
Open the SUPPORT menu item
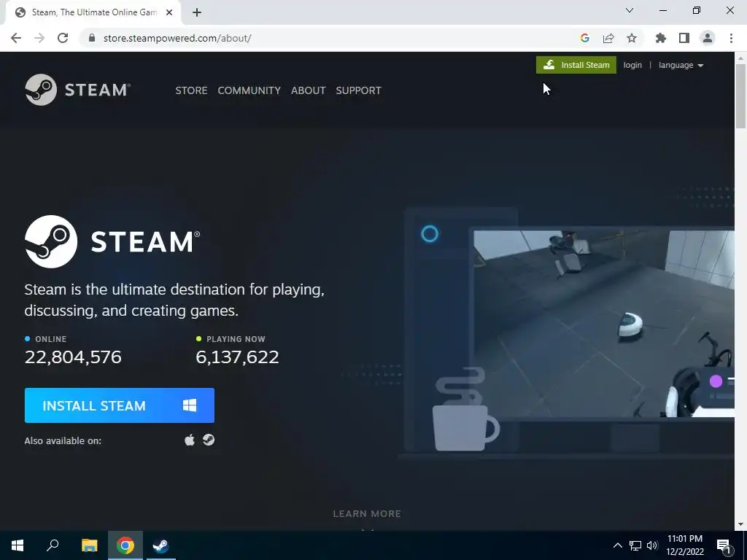(x=358, y=90)
